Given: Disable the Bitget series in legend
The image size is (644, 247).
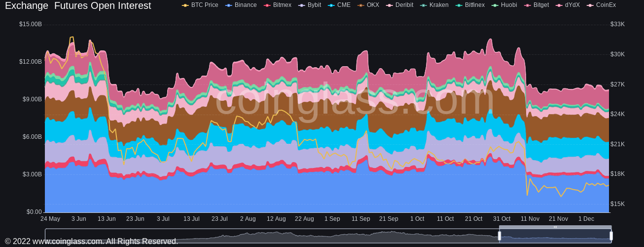Looking at the screenshot, I should [528, 5].
